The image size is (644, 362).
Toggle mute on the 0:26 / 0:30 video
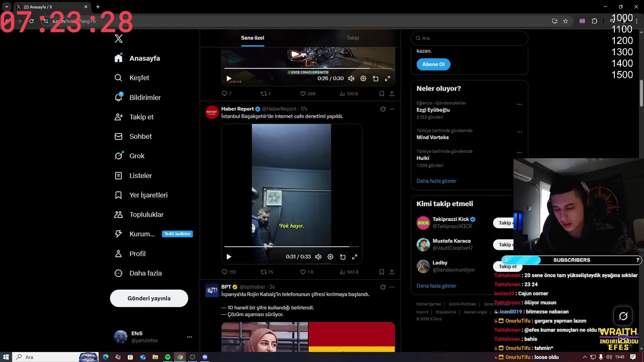click(351, 78)
